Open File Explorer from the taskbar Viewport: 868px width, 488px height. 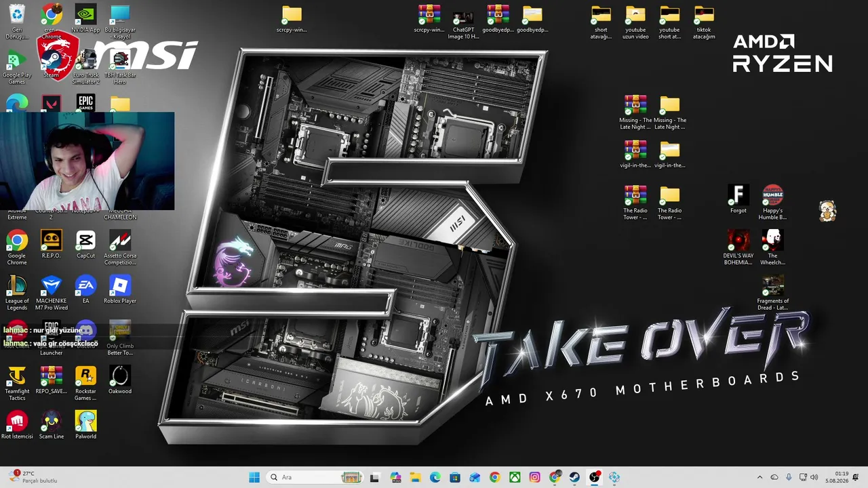pos(416,477)
